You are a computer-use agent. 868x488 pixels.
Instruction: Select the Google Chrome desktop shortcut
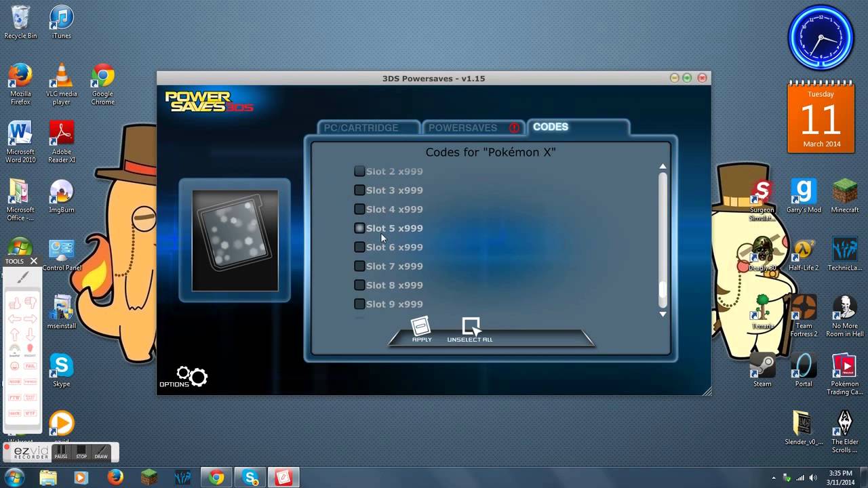tap(103, 84)
